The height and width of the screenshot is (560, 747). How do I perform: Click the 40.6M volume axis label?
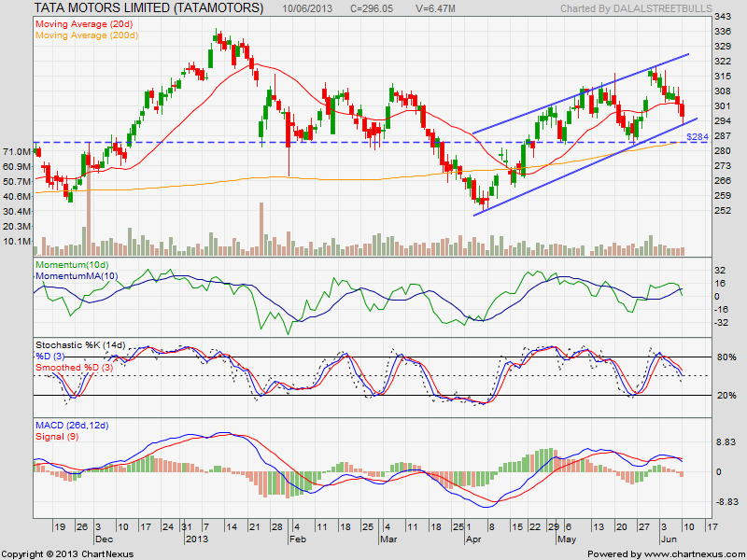(x=17, y=196)
